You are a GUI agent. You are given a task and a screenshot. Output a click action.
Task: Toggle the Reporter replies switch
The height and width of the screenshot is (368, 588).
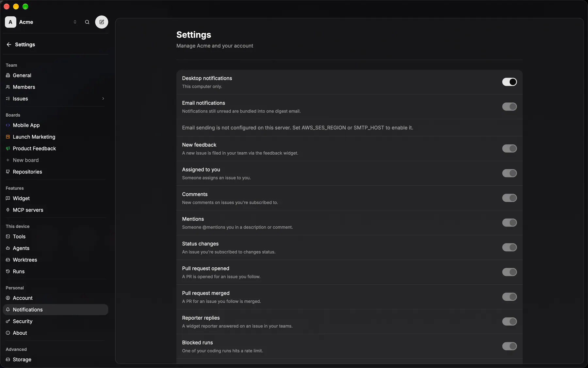pyautogui.click(x=509, y=322)
